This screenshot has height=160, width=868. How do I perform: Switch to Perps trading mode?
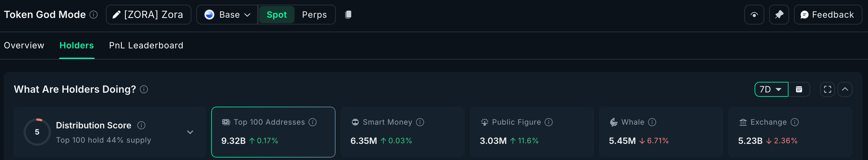(314, 15)
